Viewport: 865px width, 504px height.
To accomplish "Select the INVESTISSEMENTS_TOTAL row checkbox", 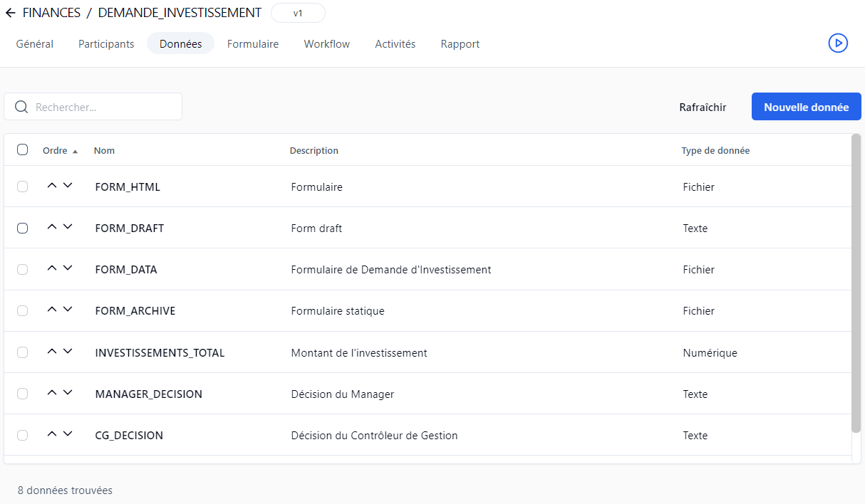I will (x=23, y=352).
